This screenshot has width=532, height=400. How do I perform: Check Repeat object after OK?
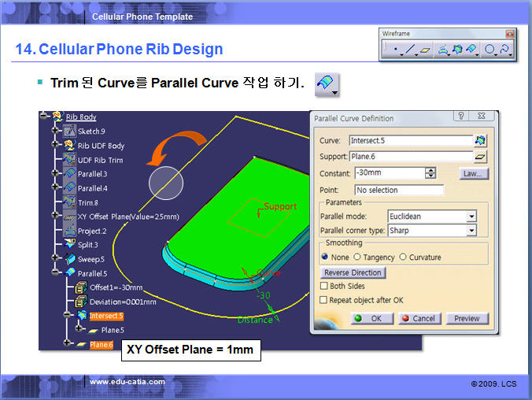point(323,300)
